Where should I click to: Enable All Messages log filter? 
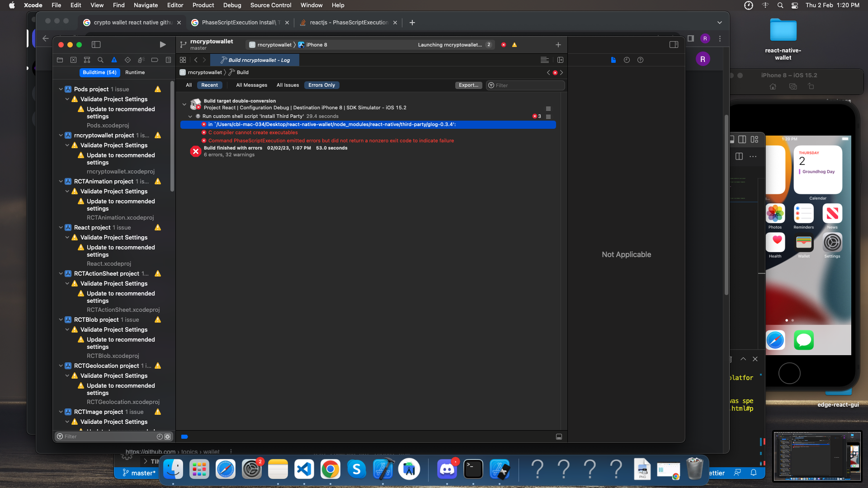[251, 85]
